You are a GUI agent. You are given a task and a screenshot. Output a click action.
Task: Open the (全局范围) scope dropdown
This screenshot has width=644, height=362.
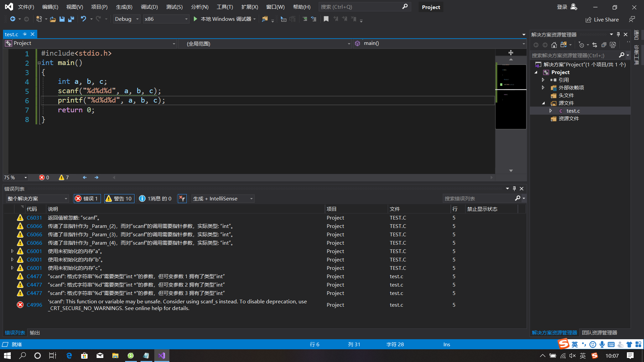pos(265,44)
